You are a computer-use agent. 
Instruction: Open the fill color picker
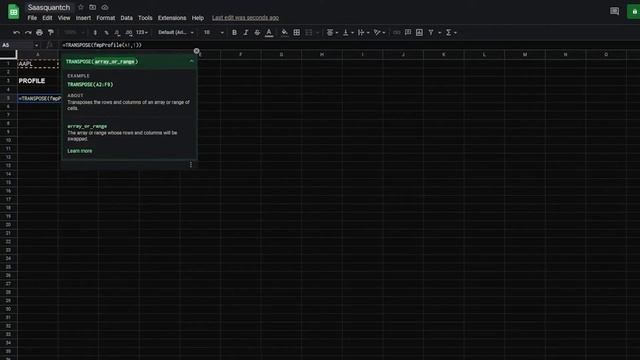coord(284,32)
